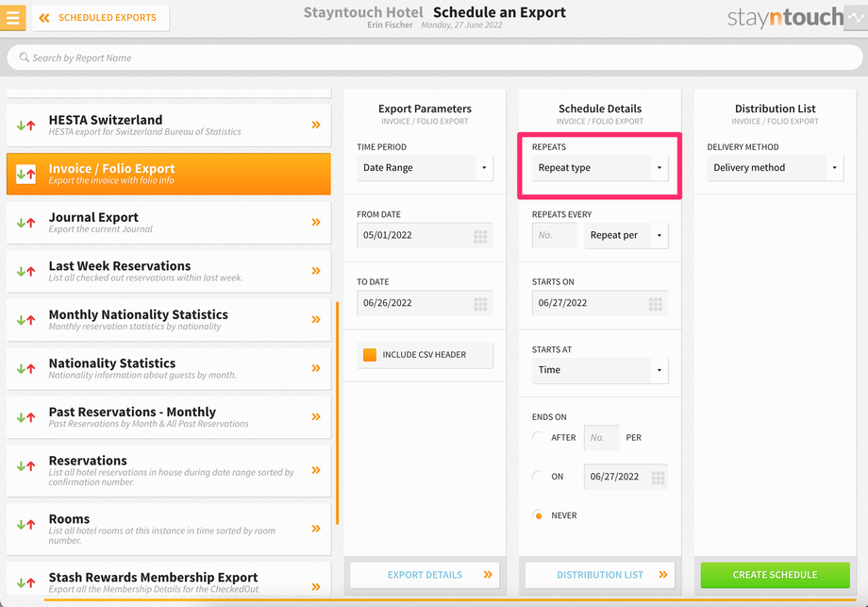Click the chevron arrow on Rooms row
Viewport: 868px width, 607px height.
click(316, 529)
